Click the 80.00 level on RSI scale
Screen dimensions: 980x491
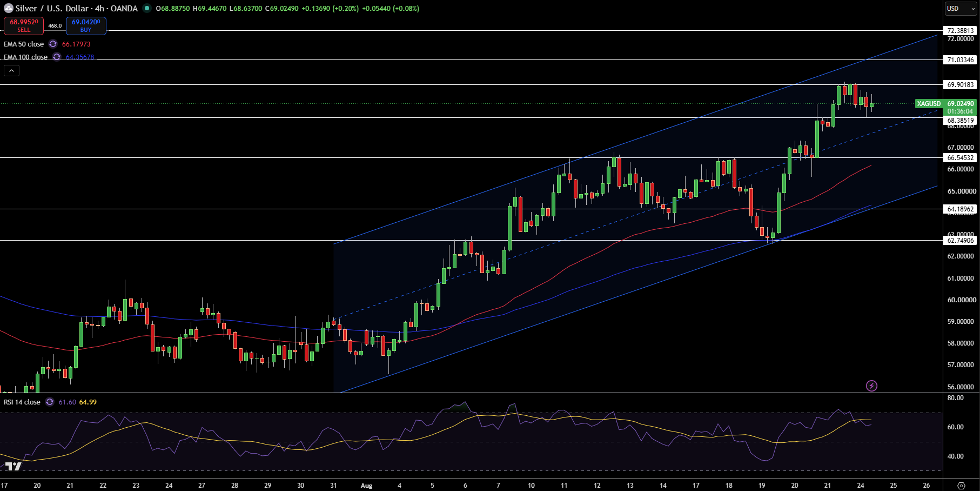pos(956,397)
